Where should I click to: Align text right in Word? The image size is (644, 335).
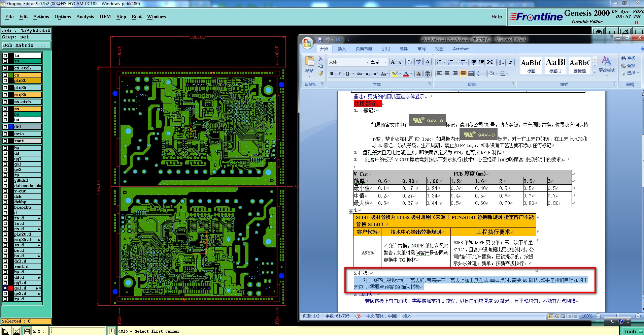tap(455, 73)
